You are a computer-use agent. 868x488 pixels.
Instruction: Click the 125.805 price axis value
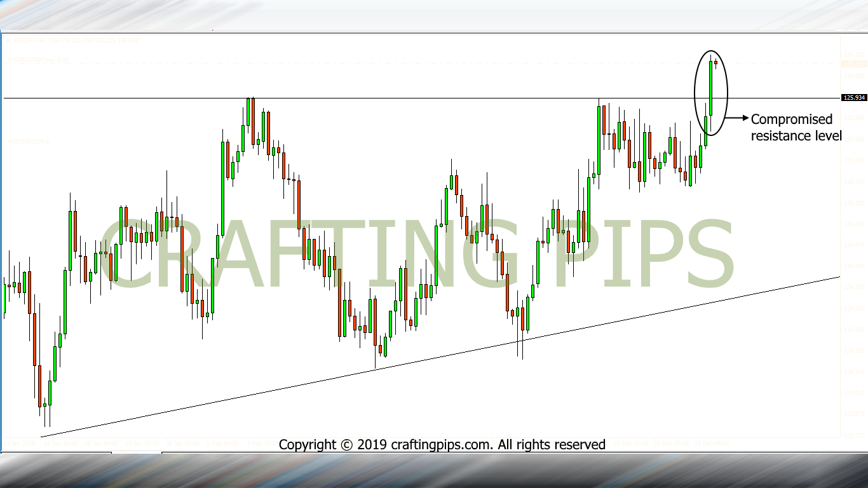tap(853, 118)
